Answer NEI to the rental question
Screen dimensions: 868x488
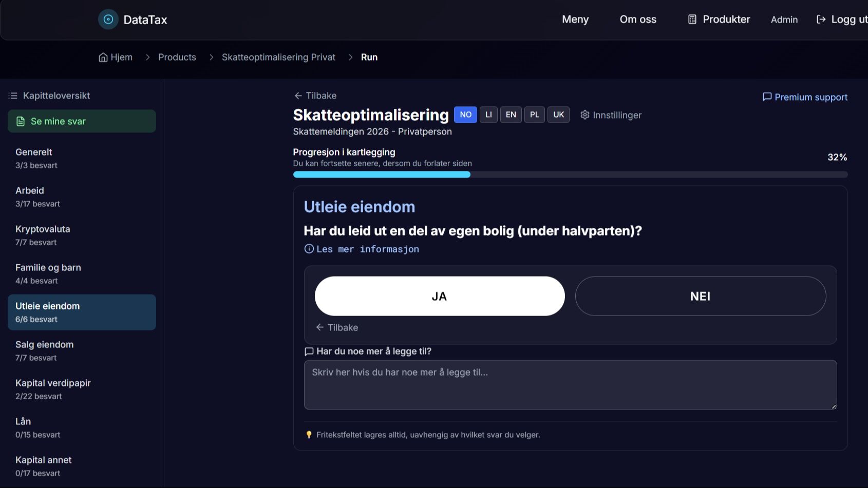[700, 296]
